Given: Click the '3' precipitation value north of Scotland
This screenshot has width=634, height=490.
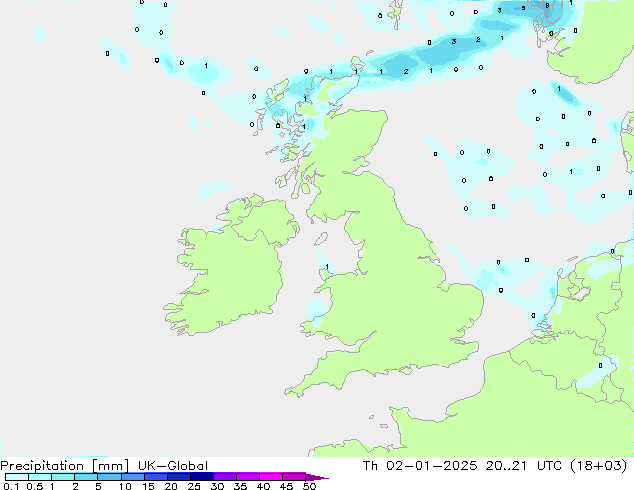Looking at the screenshot, I should tap(454, 41).
